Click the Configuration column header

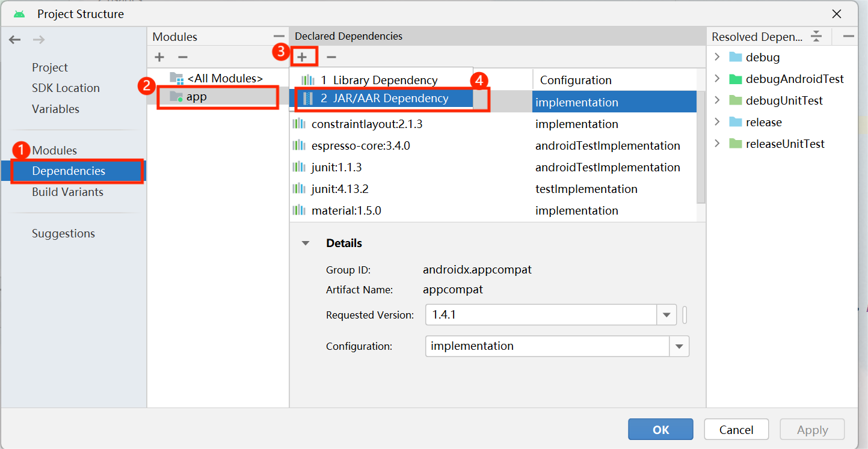pyautogui.click(x=615, y=80)
